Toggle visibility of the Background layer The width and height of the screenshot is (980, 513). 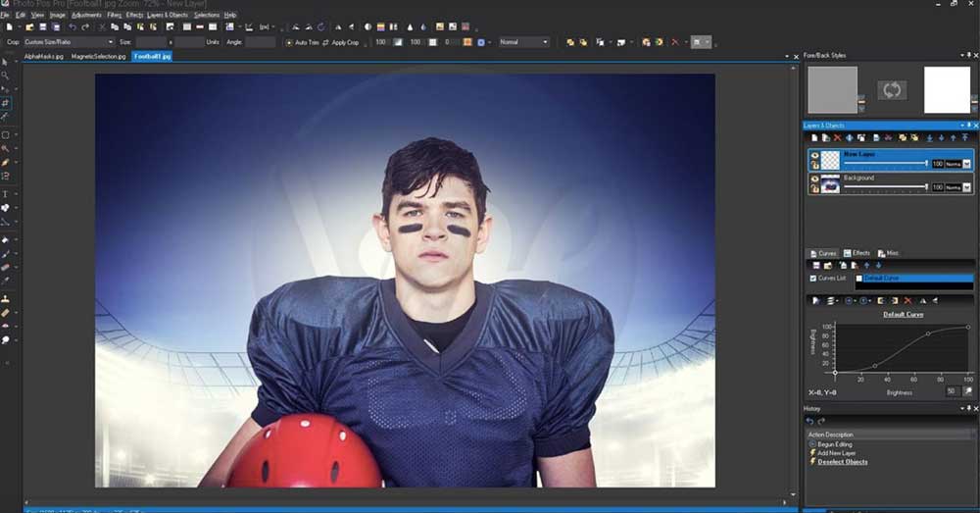tap(814, 179)
